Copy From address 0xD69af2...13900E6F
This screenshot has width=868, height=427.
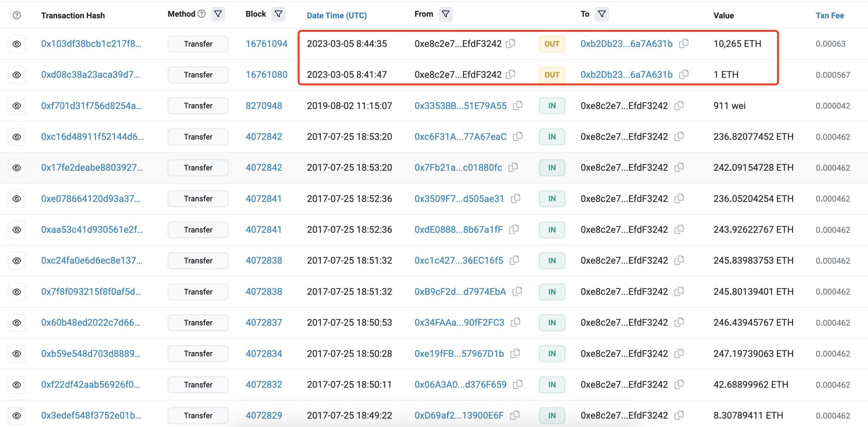coord(515,415)
